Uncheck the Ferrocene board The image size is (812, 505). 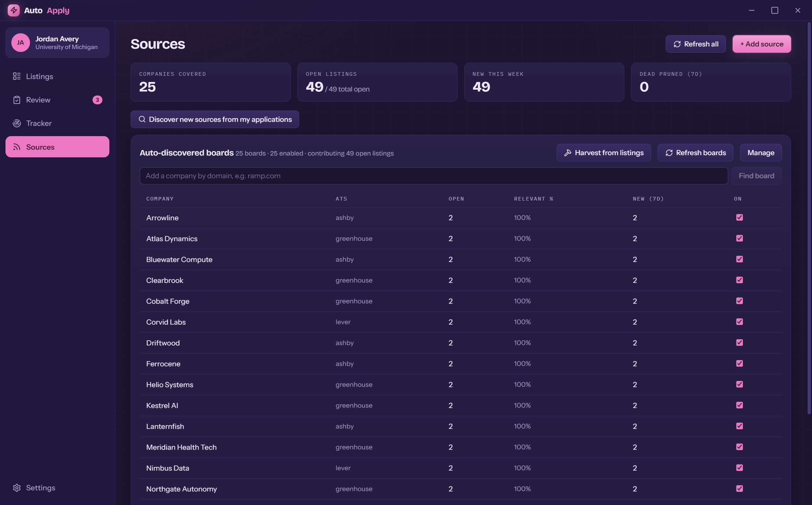[x=739, y=363]
